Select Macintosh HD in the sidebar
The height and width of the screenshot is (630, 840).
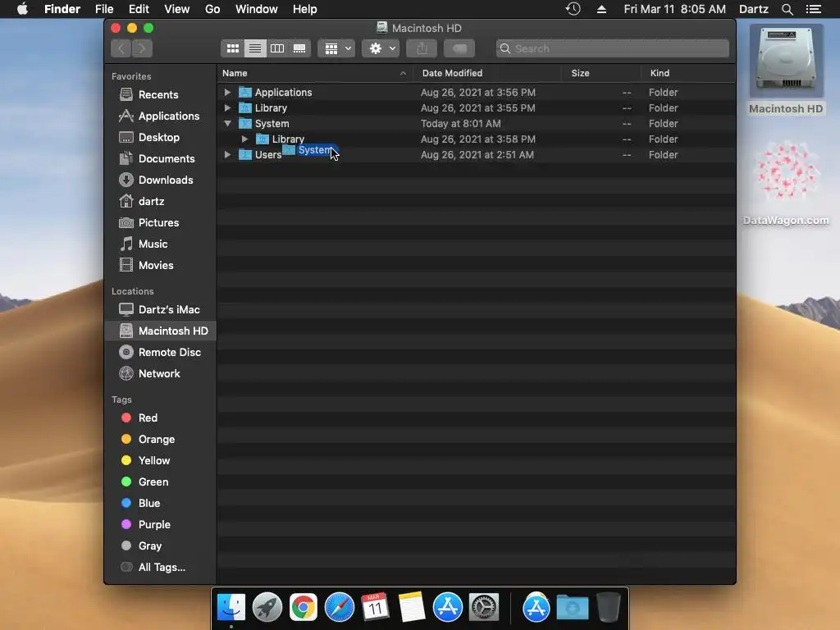[x=160, y=331]
